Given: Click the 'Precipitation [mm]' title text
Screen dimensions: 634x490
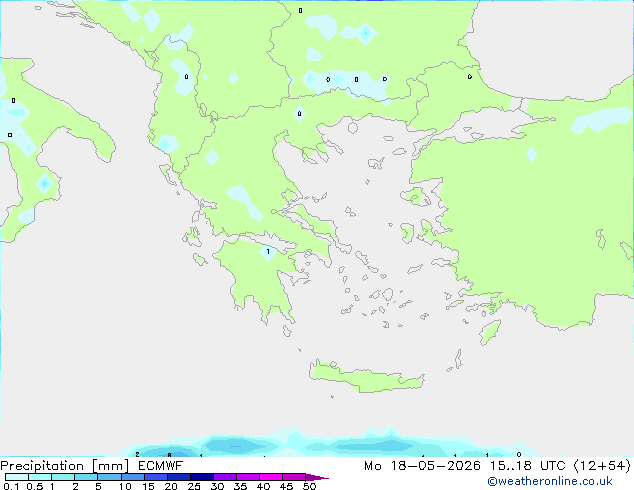Looking at the screenshot, I should click(x=64, y=466).
